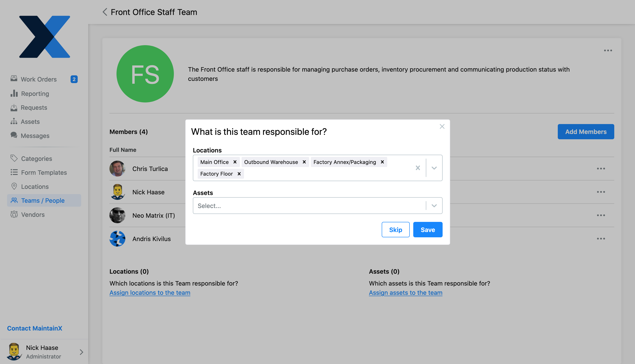Image resolution: width=635 pixels, height=364 pixels.
Task: Click the Messages speech bubble icon
Action: tap(14, 135)
